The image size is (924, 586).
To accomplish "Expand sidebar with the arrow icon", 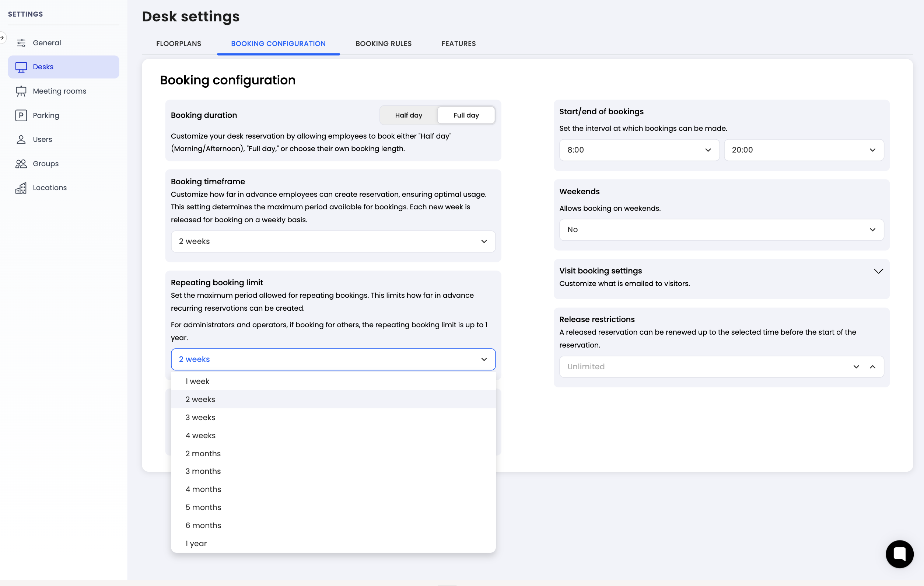I will coord(2,38).
